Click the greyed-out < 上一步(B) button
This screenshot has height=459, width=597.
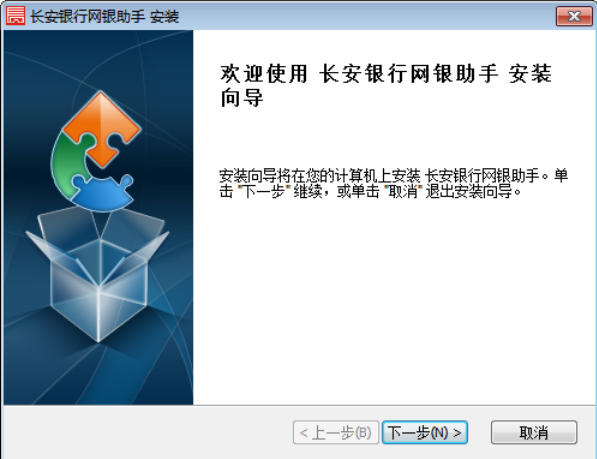point(336,432)
